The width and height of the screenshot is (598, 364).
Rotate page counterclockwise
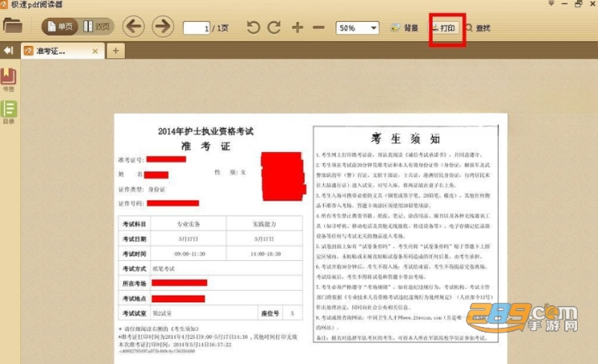pyautogui.click(x=253, y=27)
